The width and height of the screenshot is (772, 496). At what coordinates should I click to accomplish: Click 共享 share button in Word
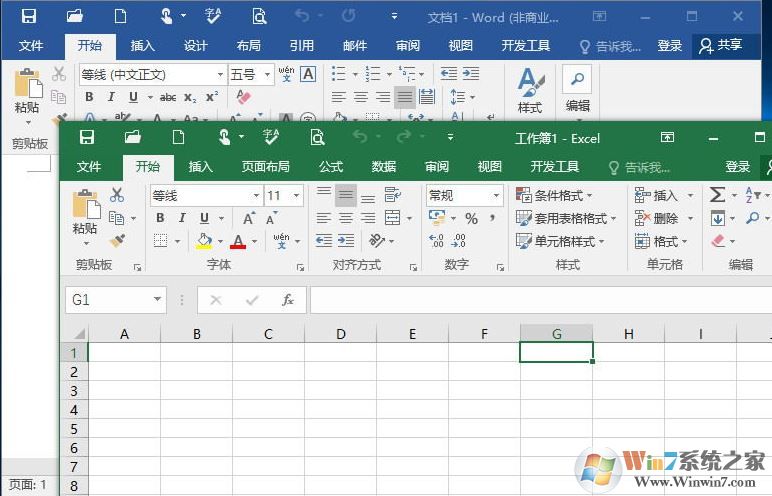coord(721,45)
